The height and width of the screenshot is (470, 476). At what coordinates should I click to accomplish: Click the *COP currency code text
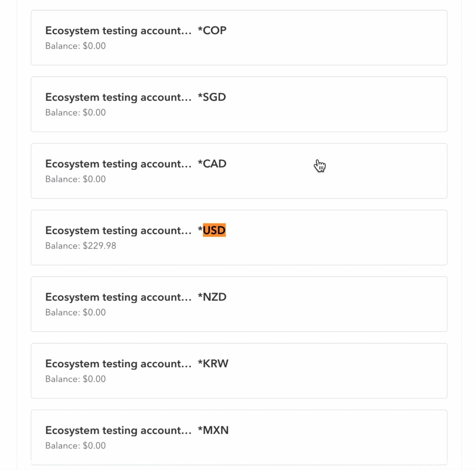point(212,30)
